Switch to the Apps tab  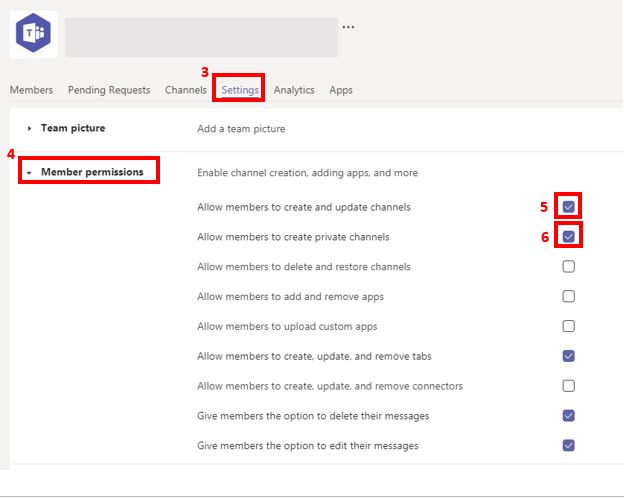tap(341, 90)
